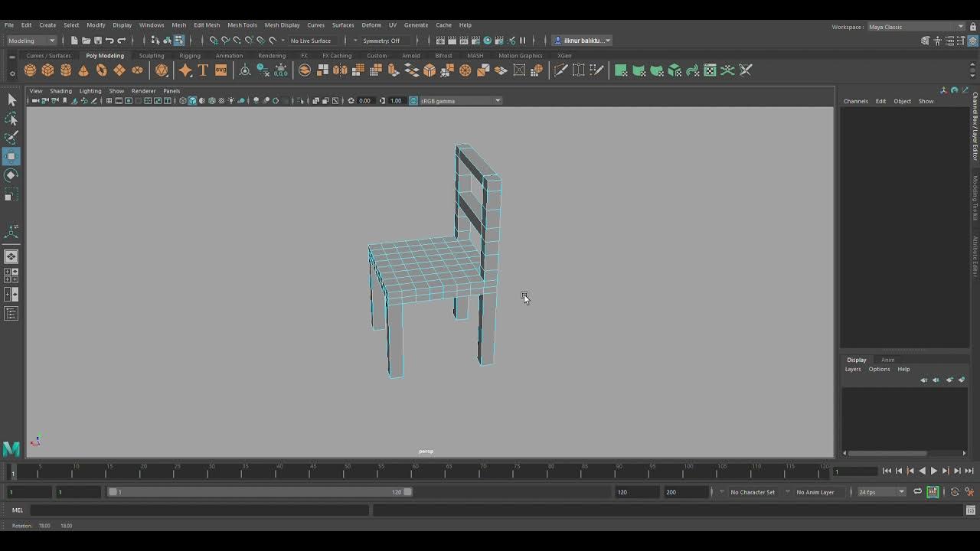The image size is (980, 551).
Task: Click the time range slider bar
Action: point(260,492)
